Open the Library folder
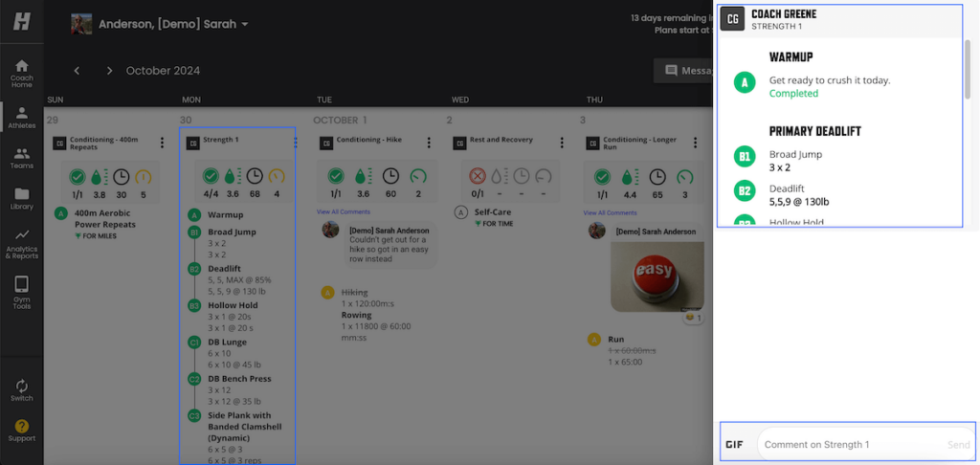Viewport: 980px width, 465px height. point(21,198)
